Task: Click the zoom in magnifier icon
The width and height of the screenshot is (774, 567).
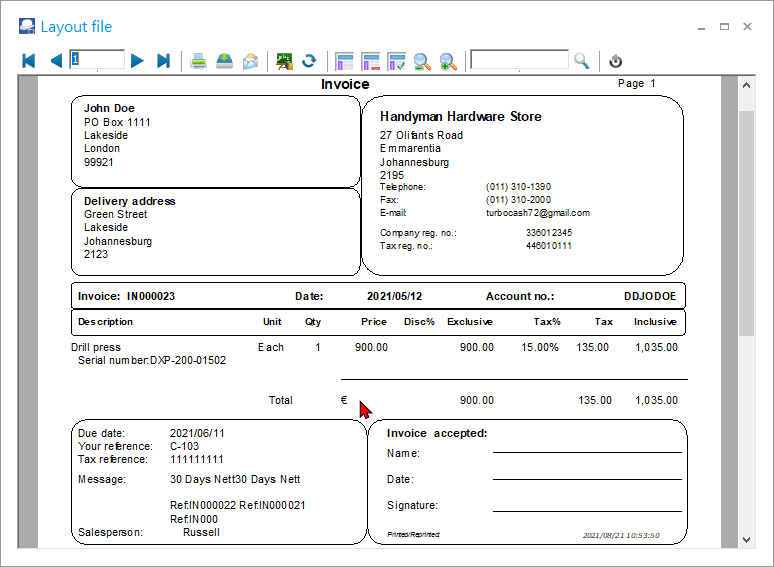Action: pyautogui.click(x=448, y=61)
